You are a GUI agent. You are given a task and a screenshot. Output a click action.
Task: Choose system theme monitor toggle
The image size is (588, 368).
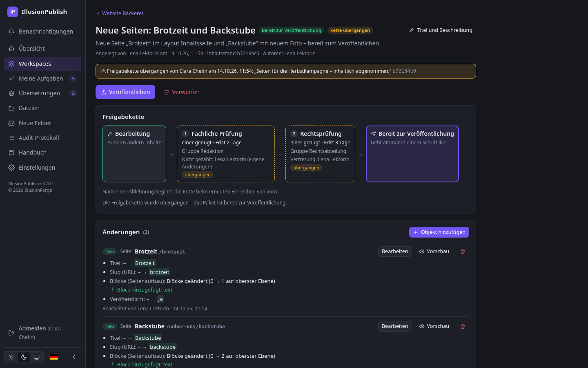[37, 357]
